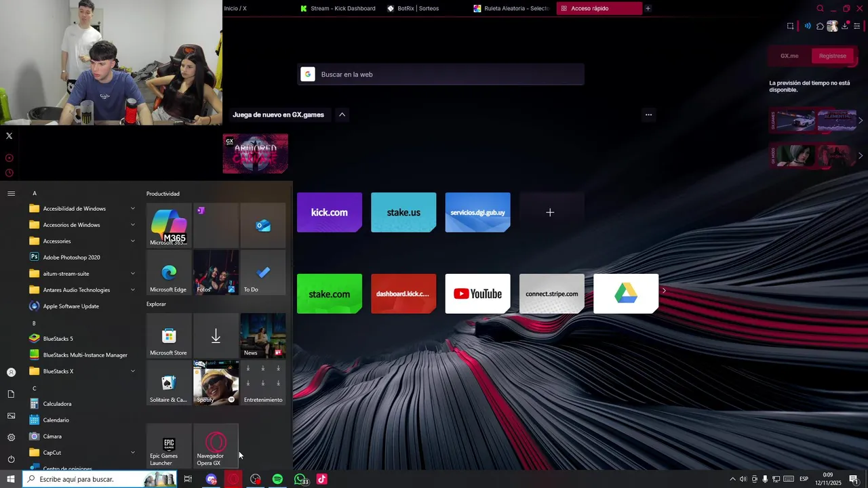Open connect.stripe.com speed dial
The height and width of the screenshot is (488, 868).
pos(551,293)
